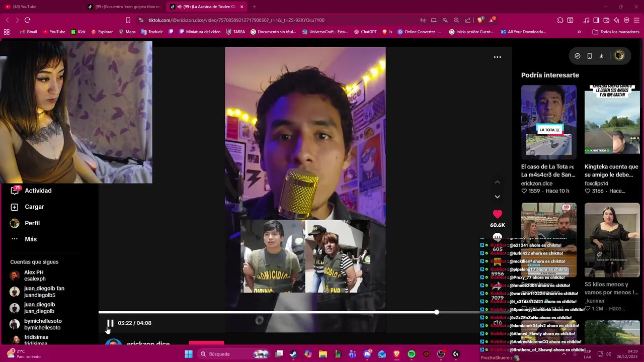Viewport: 644px width, 362px height.
Task: Open File Explorer from the taskbar
Action: 323,354
